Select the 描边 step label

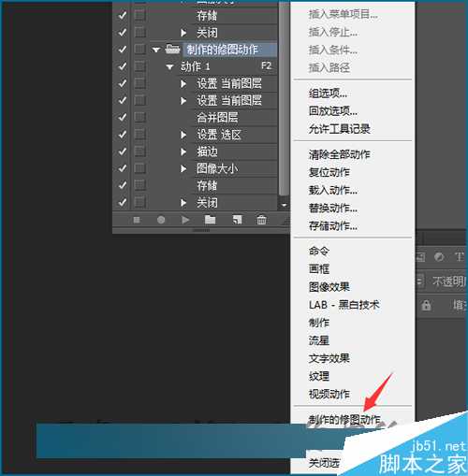[x=207, y=151]
